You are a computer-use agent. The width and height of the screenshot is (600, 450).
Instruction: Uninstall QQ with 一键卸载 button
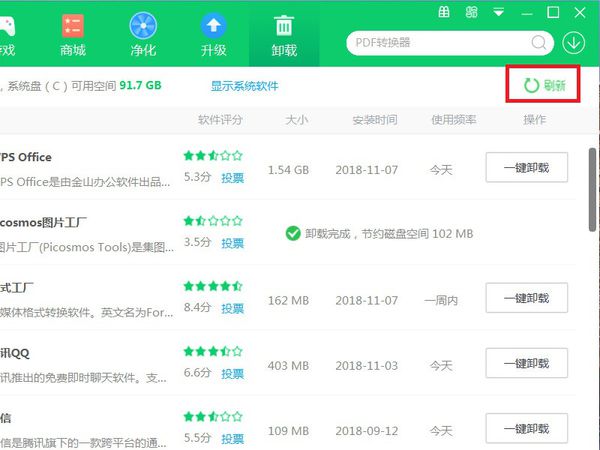[527, 363]
